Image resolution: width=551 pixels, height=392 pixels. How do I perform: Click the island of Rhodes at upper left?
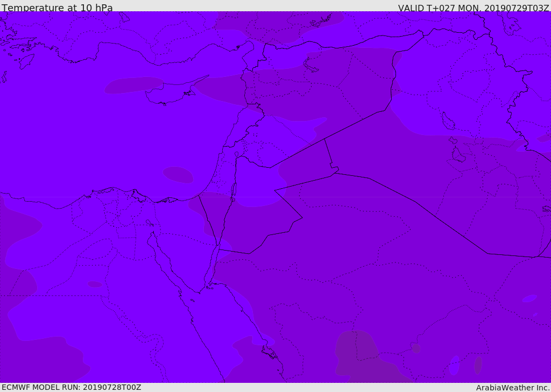pyautogui.click(x=26, y=61)
